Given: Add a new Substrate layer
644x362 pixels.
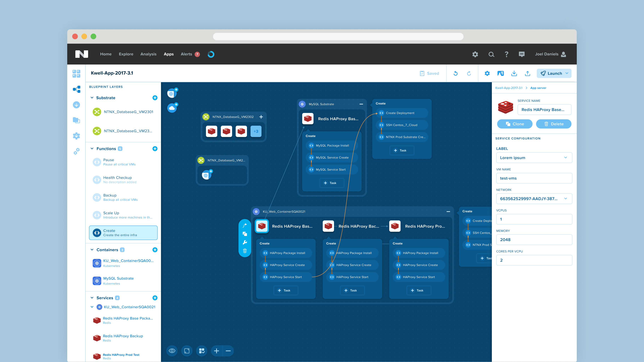Looking at the screenshot, I should (155, 98).
